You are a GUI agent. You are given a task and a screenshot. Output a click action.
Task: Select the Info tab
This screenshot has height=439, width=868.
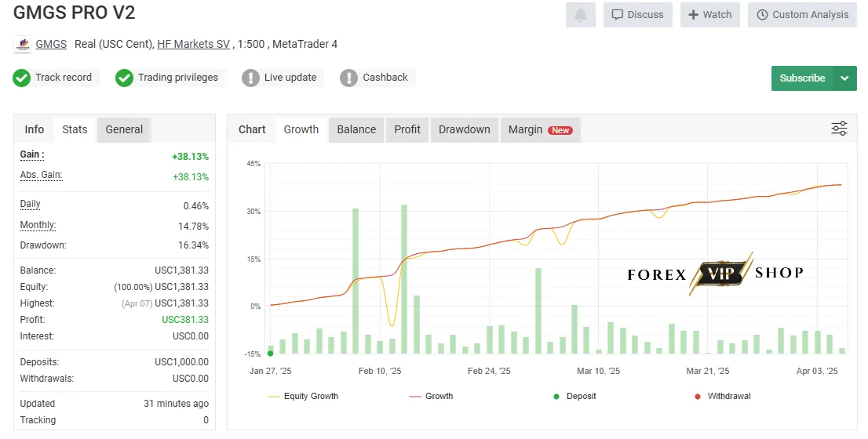pyautogui.click(x=35, y=129)
